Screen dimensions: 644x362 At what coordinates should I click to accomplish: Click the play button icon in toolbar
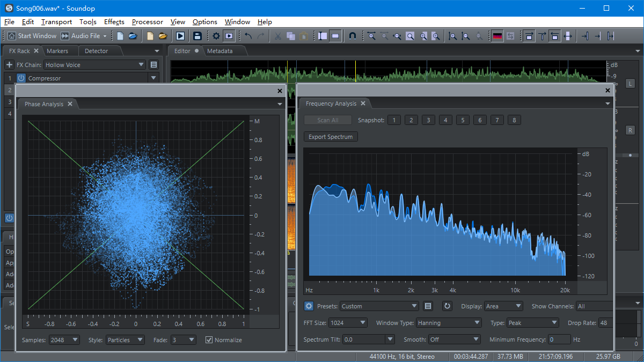point(180,36)
